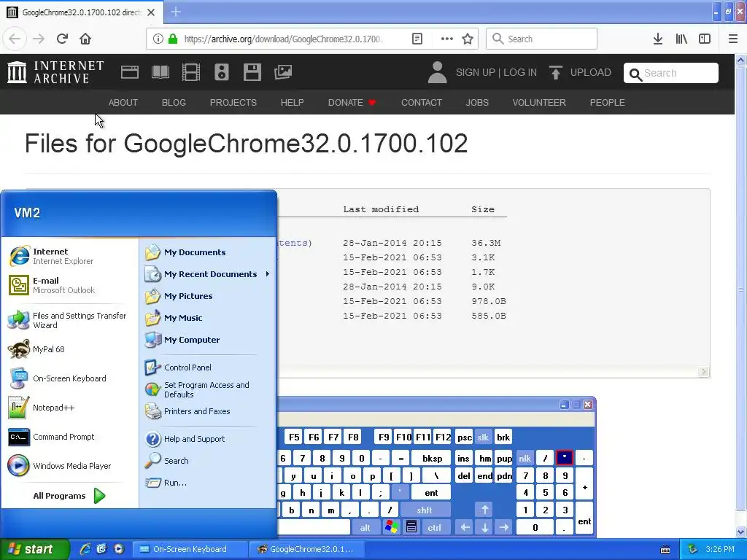Screen dimensions: 747x560
Task: Open Internet Archive audio speaker icon
Action: [222, 72]
